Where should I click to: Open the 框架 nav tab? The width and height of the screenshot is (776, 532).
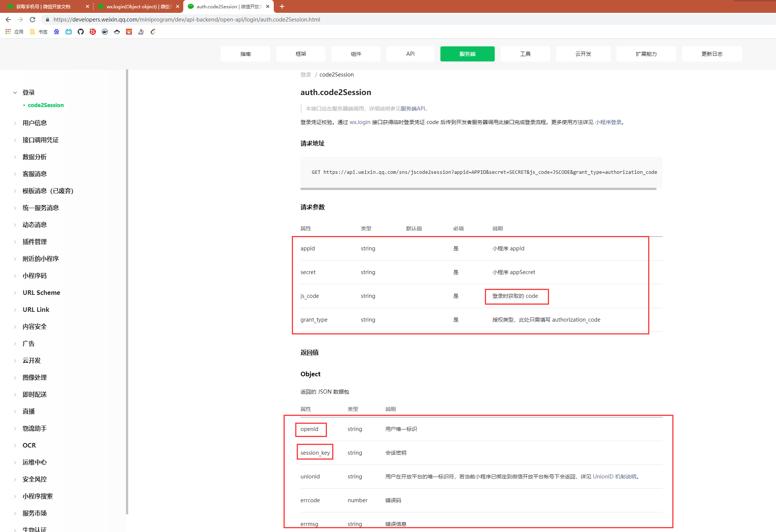pyautogui.click(x=301, y=54)
